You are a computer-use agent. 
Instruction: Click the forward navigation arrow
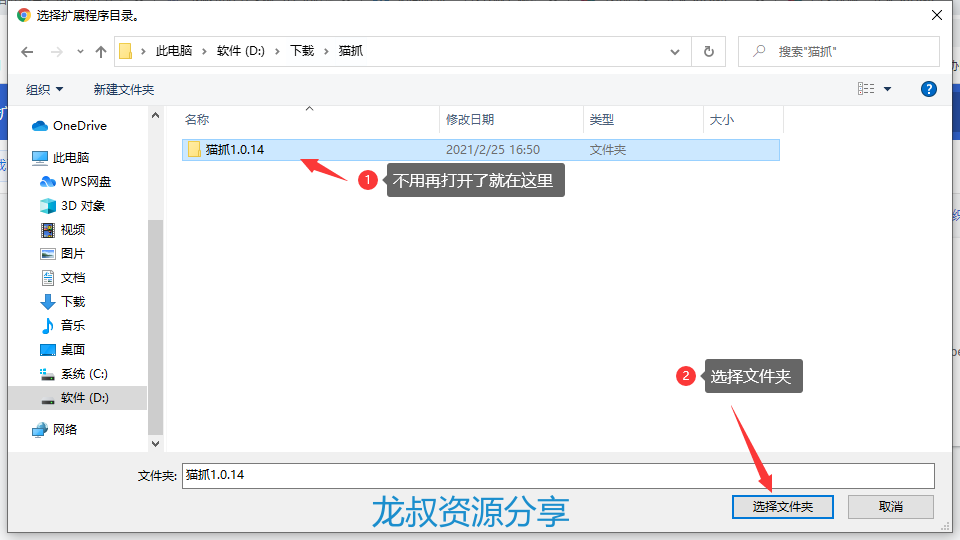click(56, 52)
